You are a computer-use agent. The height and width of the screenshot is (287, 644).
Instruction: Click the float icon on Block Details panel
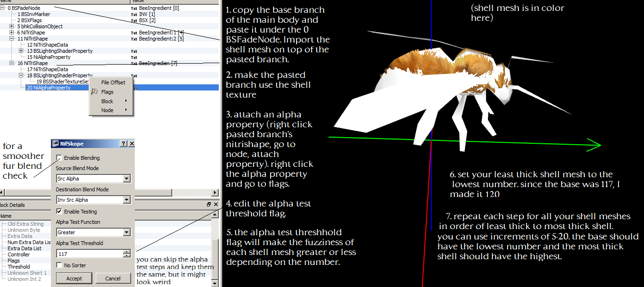tap(209, 205)
